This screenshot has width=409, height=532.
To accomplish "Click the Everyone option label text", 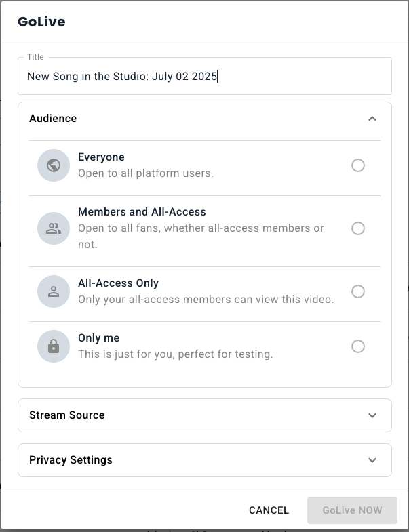I will [x=101, y=157].
